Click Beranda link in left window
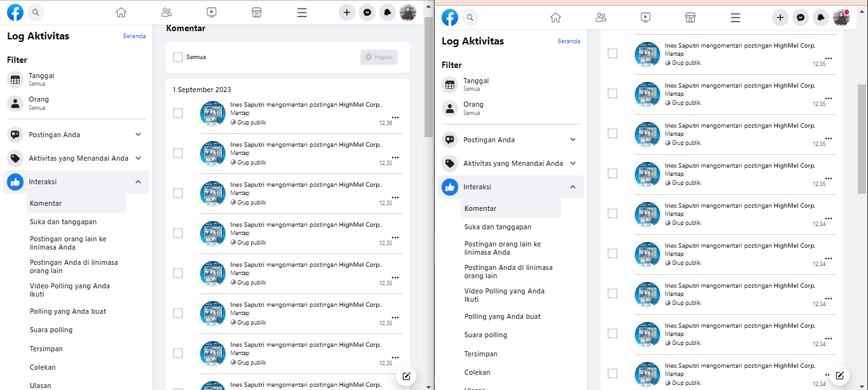 coord(134,36)
